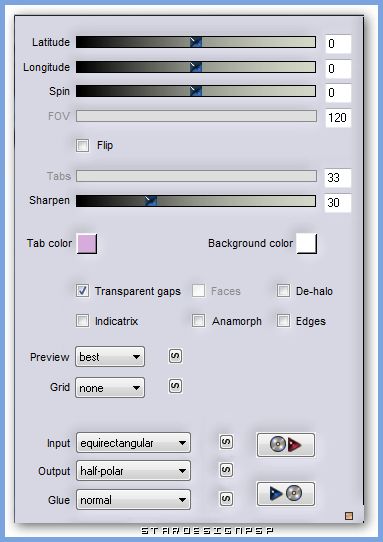Toggle the Anamorph option
The image size is (383, 542).
(198, 321)
